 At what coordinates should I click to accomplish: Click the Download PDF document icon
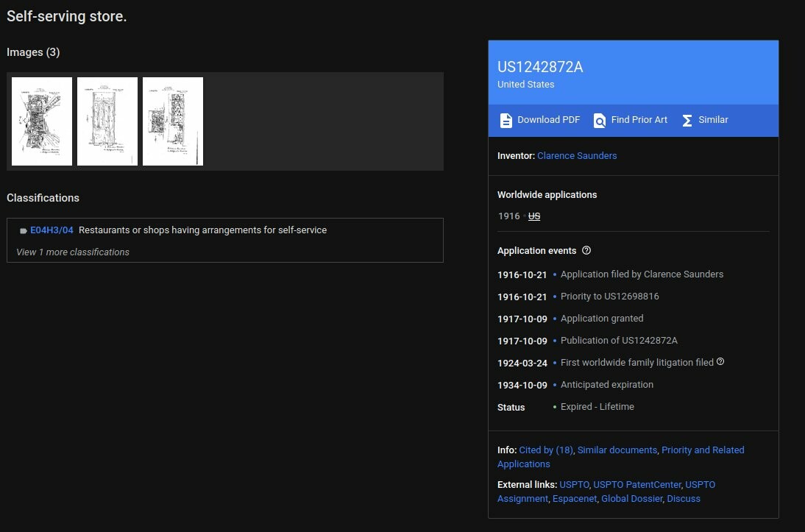(506, 120)
